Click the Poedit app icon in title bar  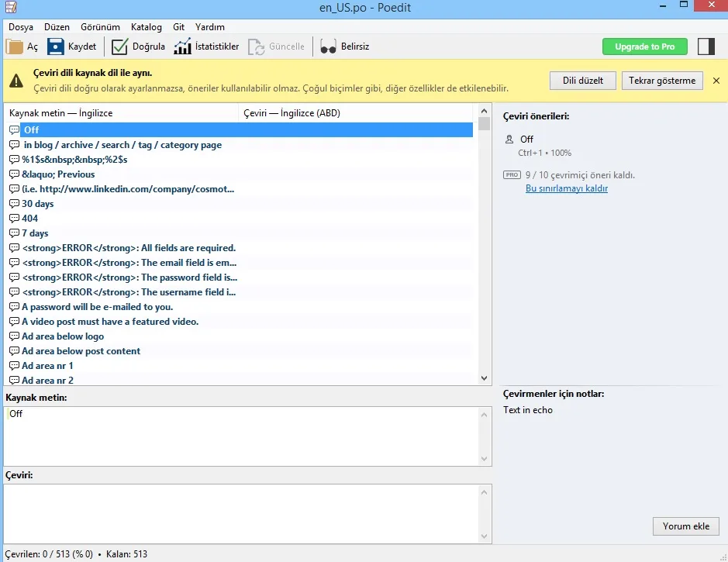click(x=11, y=6)
